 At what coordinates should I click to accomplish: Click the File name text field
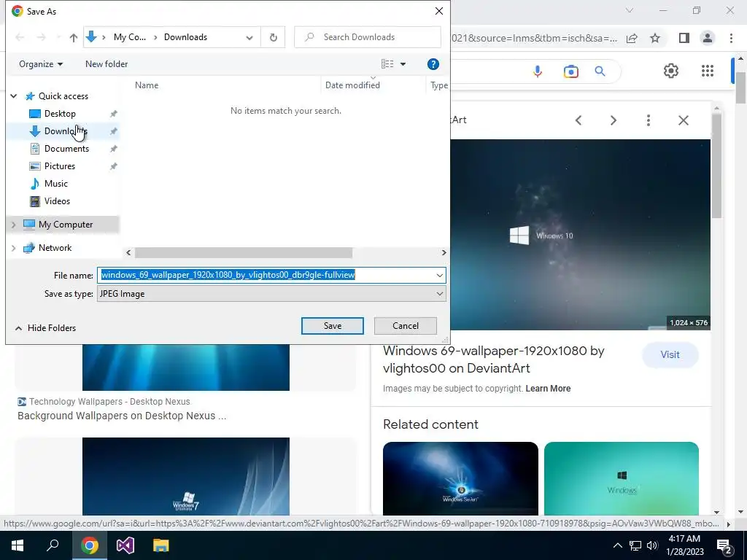coord(266,275)
